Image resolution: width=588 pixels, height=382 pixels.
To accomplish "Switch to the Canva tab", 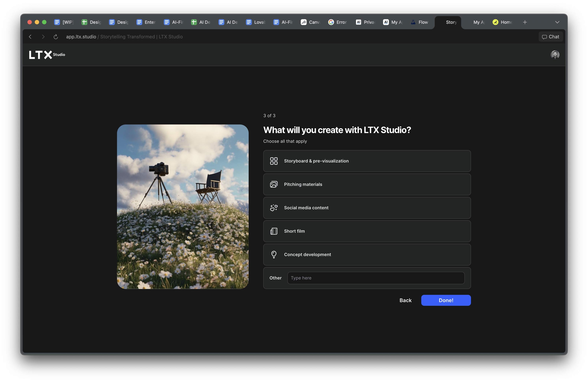I will pos(311,22).
